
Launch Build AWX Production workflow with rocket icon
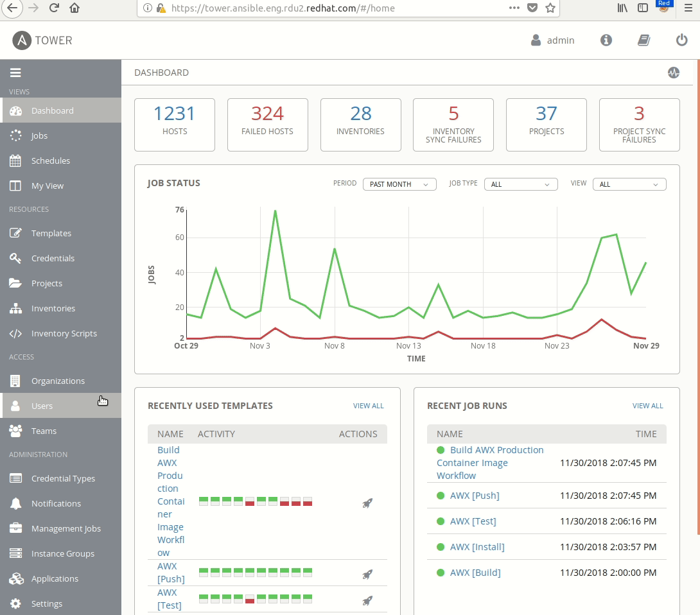pyautogui.click(x=367, y=503)
